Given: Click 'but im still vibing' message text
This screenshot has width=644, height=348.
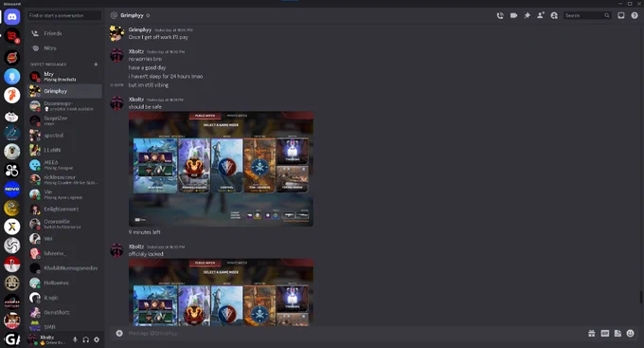Looking at the screenshot, I should 149,85.
